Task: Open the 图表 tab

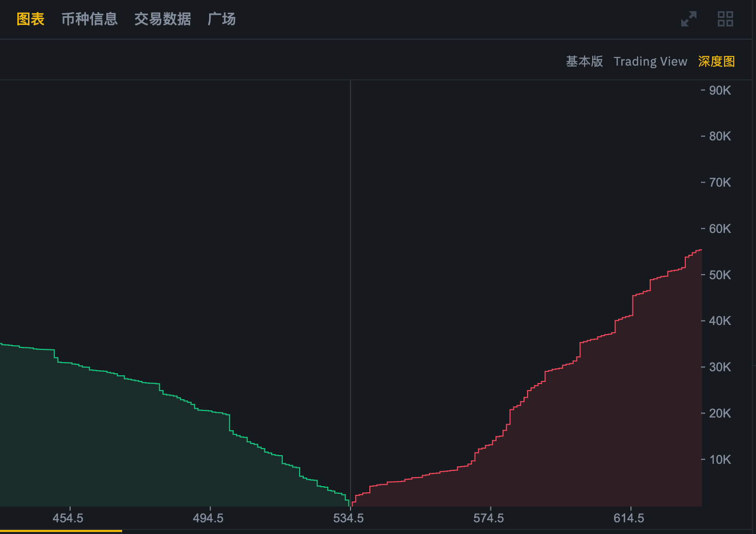Action: pyautogui.click(x=31, y=19)
